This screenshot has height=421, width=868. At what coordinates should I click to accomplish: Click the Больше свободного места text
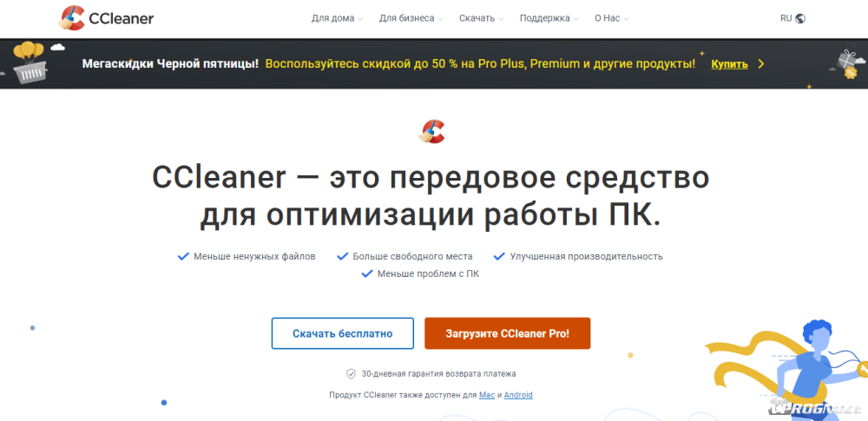click(412, 256)
